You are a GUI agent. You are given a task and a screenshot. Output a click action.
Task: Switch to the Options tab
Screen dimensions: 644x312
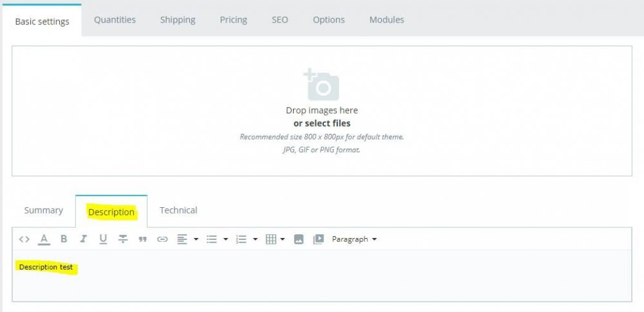[x=328, y=20]
